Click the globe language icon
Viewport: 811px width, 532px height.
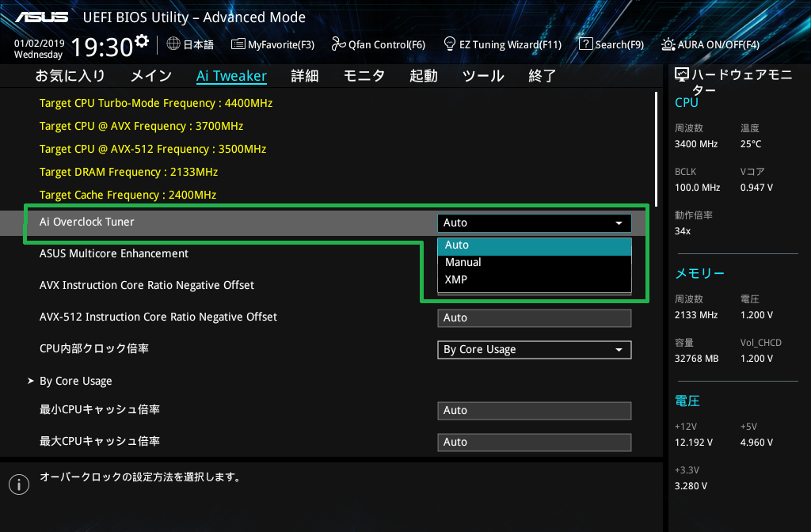(x=173, y=44)
